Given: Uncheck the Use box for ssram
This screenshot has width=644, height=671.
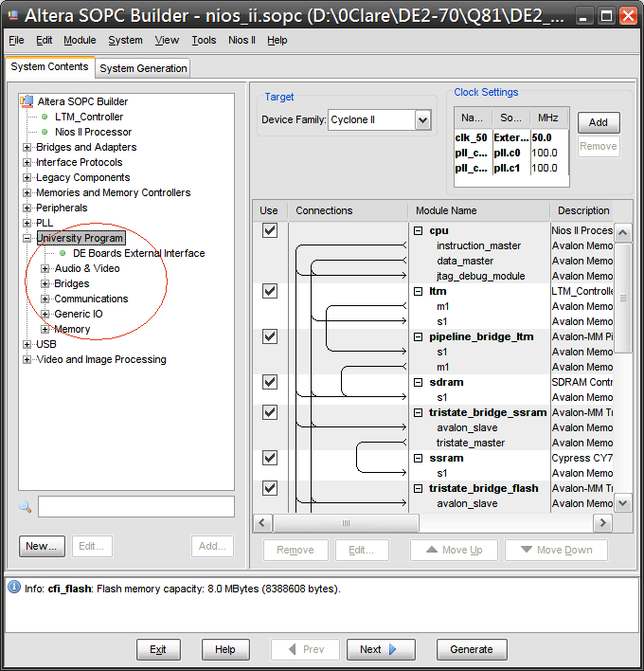Looking at the screenshot, I should pyautogui.click(x=269, y=458).
